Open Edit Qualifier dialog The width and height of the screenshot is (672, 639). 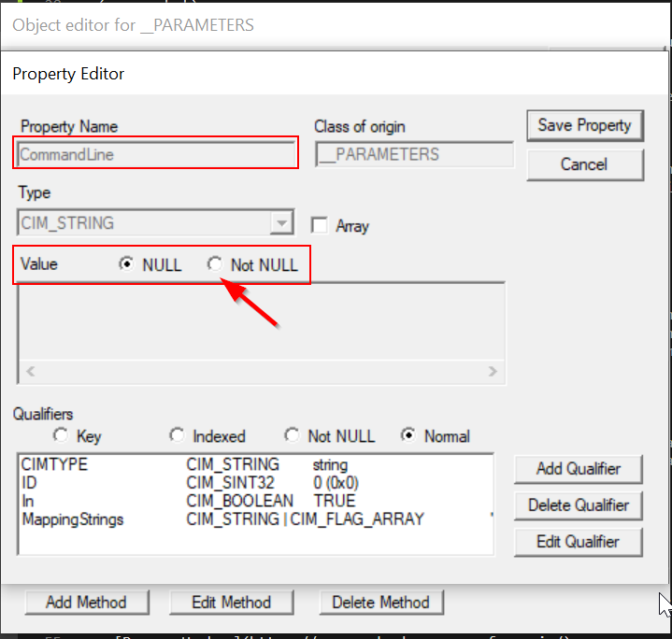[x=579, y=541]
